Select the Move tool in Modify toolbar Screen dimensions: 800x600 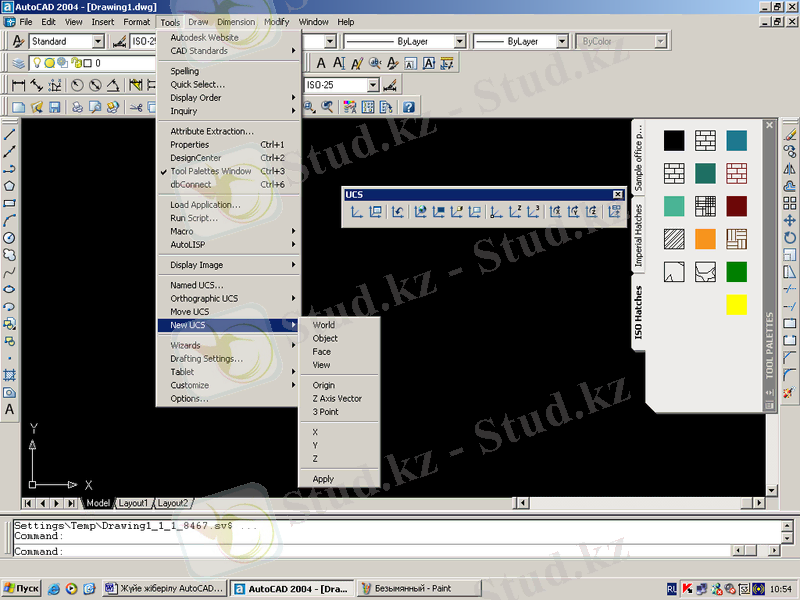click(x=790, y=220)
